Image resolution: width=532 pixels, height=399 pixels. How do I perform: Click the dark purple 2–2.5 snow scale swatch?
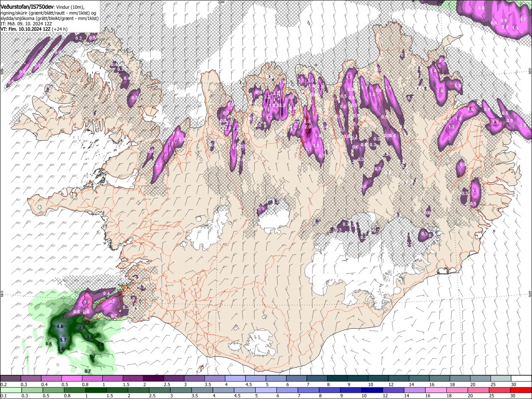coord(153,379)
